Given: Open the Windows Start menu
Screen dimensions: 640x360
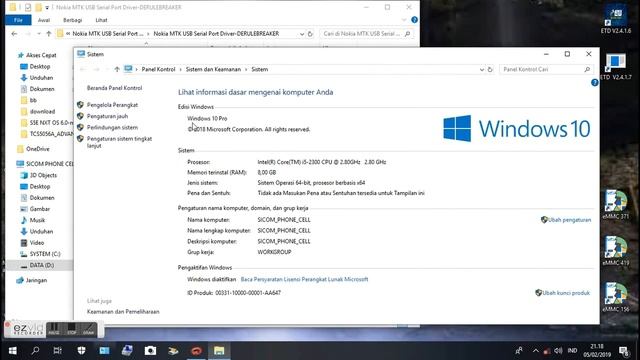Looking at the screenshot, I should tap(12, 351).
